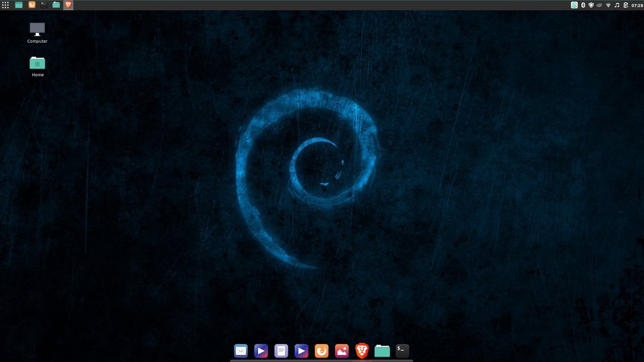The image size is (644, 362).
Task: Select the Computer desktop icon
Action: coord(38,29)
